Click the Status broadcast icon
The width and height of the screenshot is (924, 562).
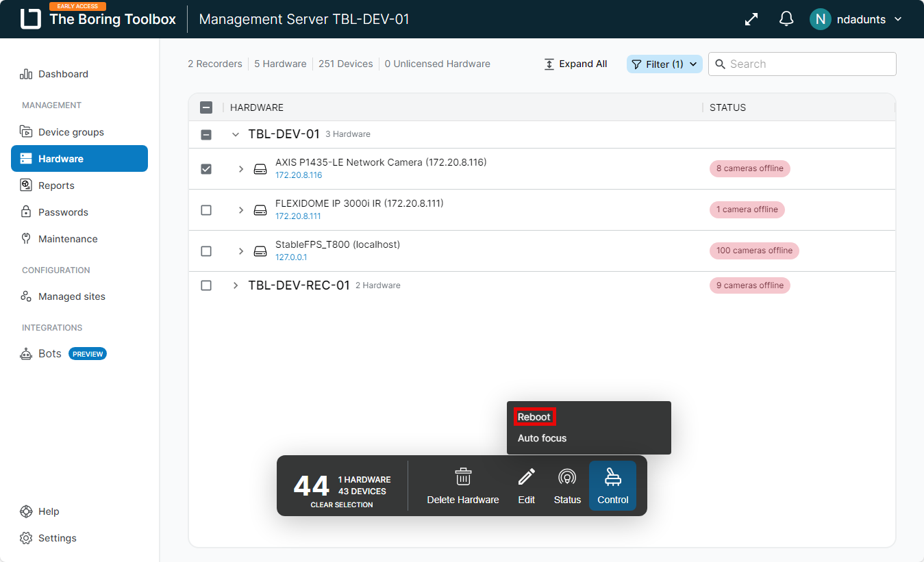(567, 476)
